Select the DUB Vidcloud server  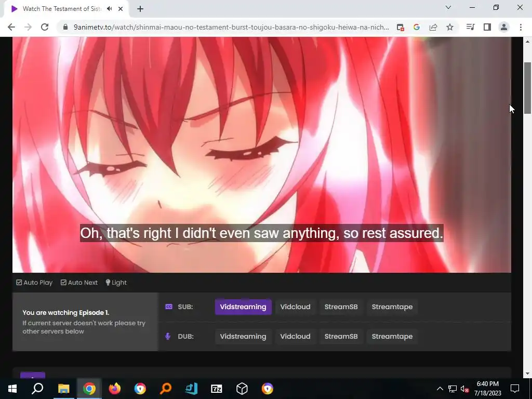[x=295, y=337]
